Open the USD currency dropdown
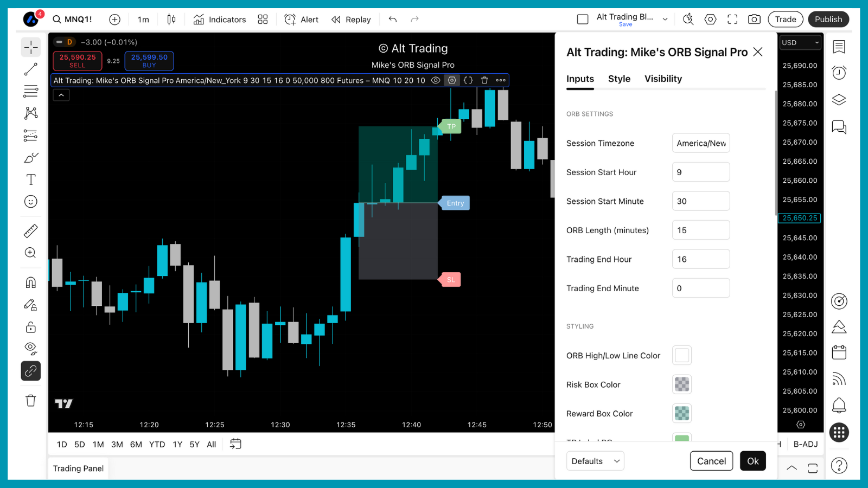868x488 pixels. click(800, 43)
